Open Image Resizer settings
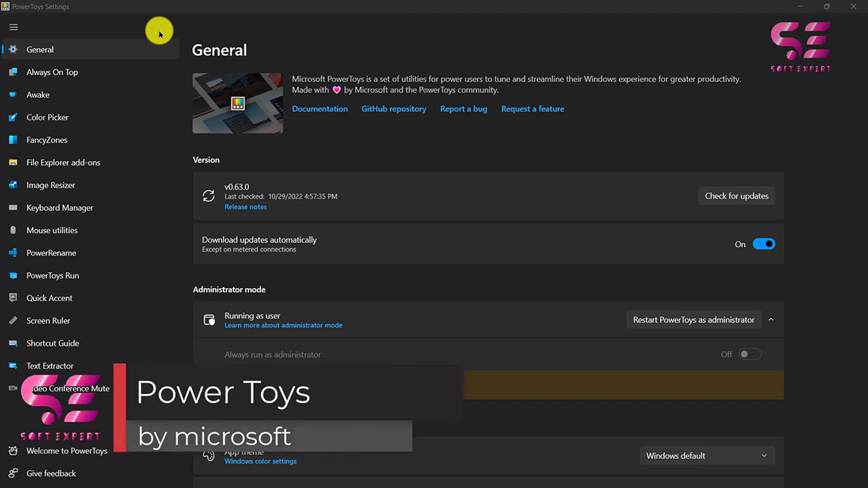The height and width of the screenshot is (488, 868). (91, 185)
